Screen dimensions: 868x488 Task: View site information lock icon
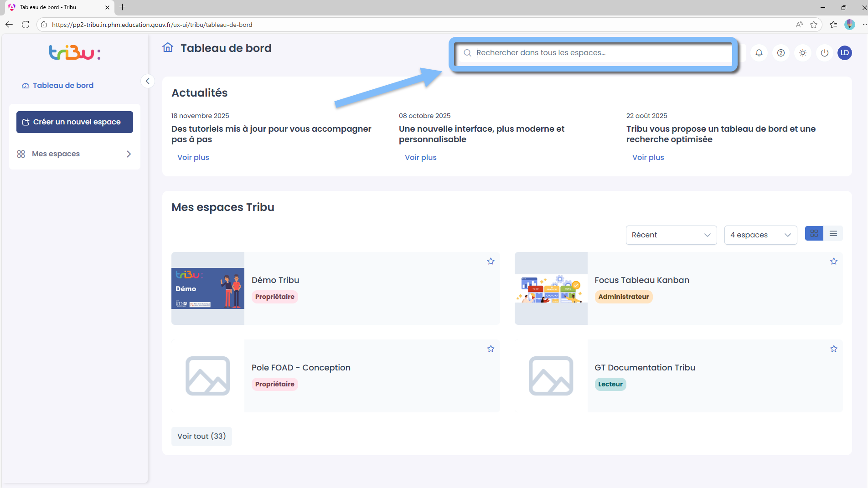44,25
